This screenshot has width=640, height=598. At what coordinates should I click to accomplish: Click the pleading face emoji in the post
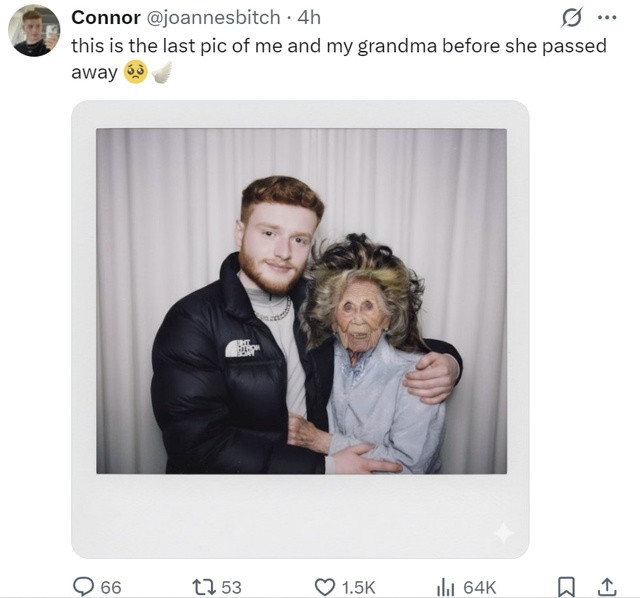coord(136,72)
